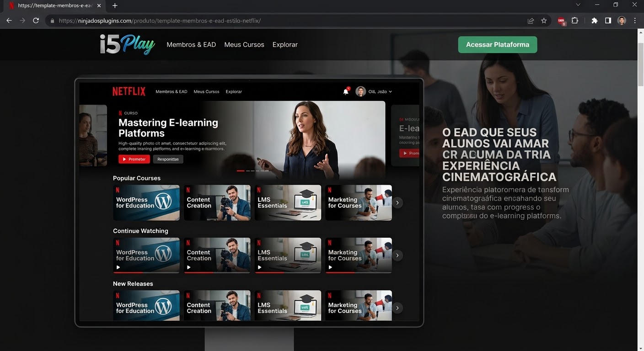The height and width of the screenshot is (351, 644).
Task: Expand the Olá, João user dropdown
Action: tap(380, 91)
